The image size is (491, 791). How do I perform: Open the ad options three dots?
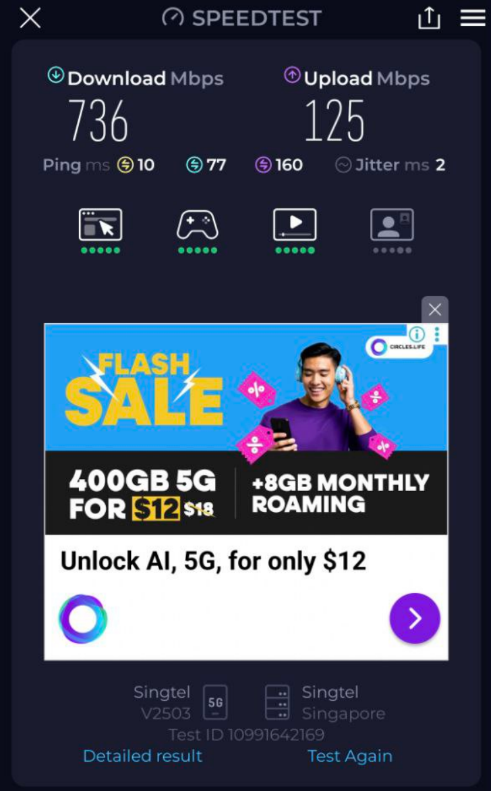(437, 333)
